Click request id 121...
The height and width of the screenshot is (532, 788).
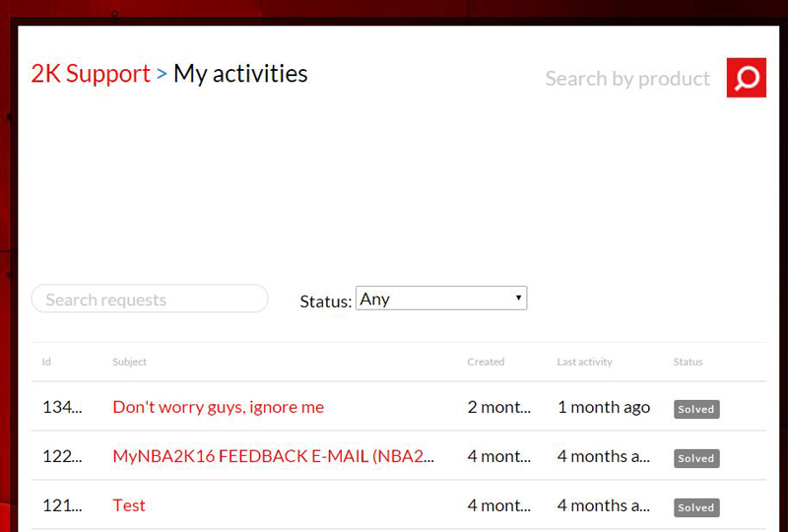[62, 505]
